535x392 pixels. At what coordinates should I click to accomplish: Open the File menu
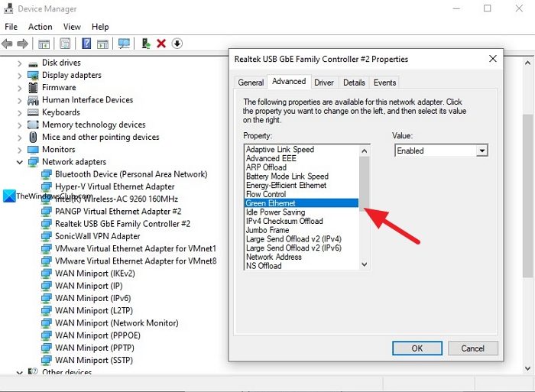tap(11, 27)
